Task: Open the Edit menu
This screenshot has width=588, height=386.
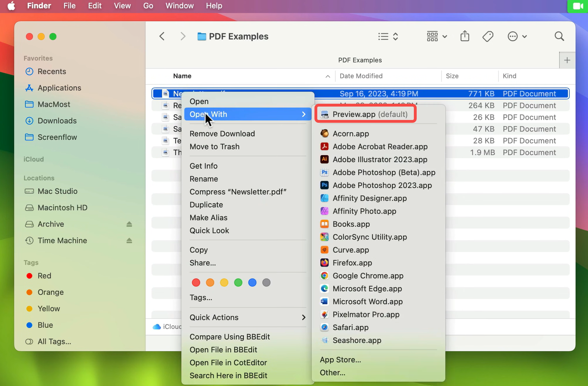Action: [95, 6]
